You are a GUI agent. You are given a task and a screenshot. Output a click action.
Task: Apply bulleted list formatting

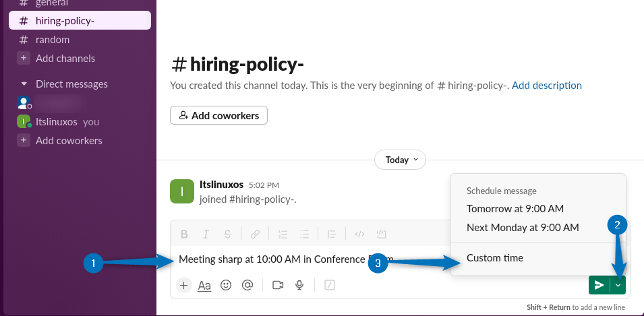(x=305, y=234)
